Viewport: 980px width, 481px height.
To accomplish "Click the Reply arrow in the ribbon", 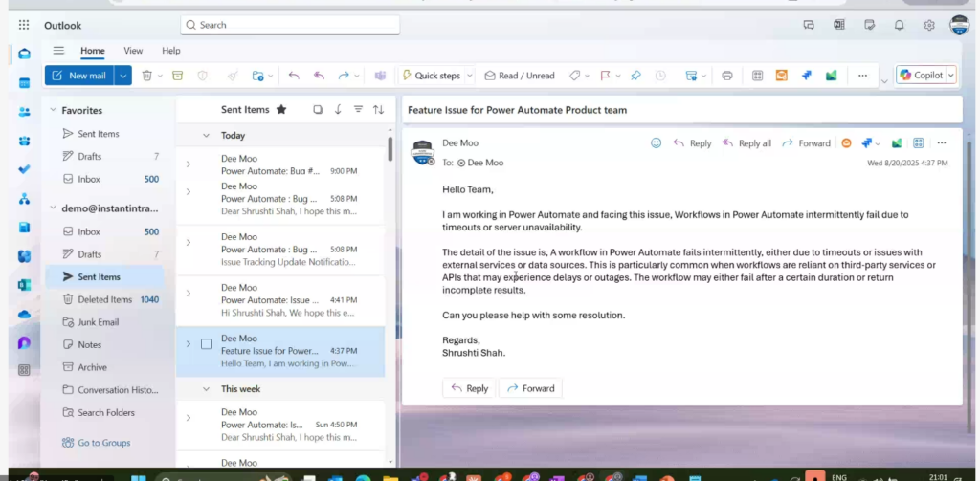I will click(x=294, y=76).
